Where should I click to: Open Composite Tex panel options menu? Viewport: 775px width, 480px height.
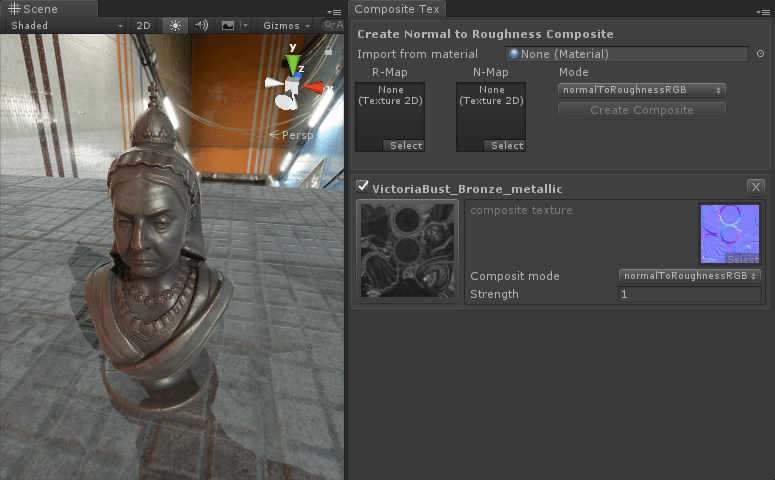coord(762,11)
